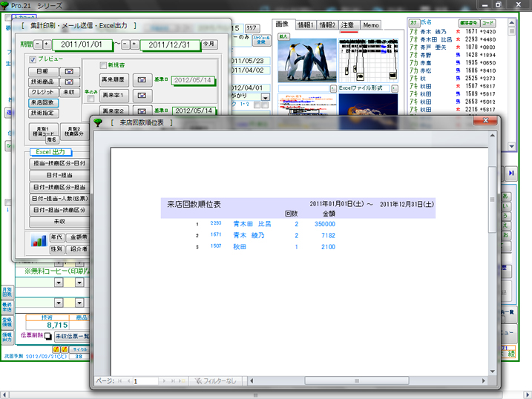This screenshot has height=399, width=532.
Task: Click the 年代 chart button
Action: [56, 237]
